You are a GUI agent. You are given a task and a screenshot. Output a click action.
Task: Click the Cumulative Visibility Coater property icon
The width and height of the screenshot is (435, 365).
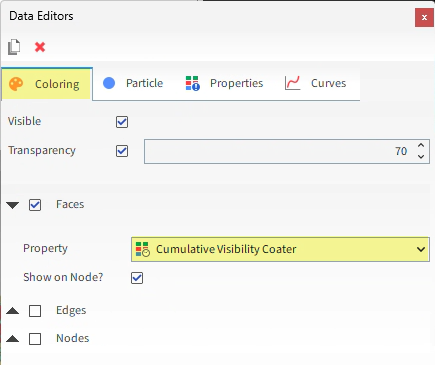(x=143, y=249)
